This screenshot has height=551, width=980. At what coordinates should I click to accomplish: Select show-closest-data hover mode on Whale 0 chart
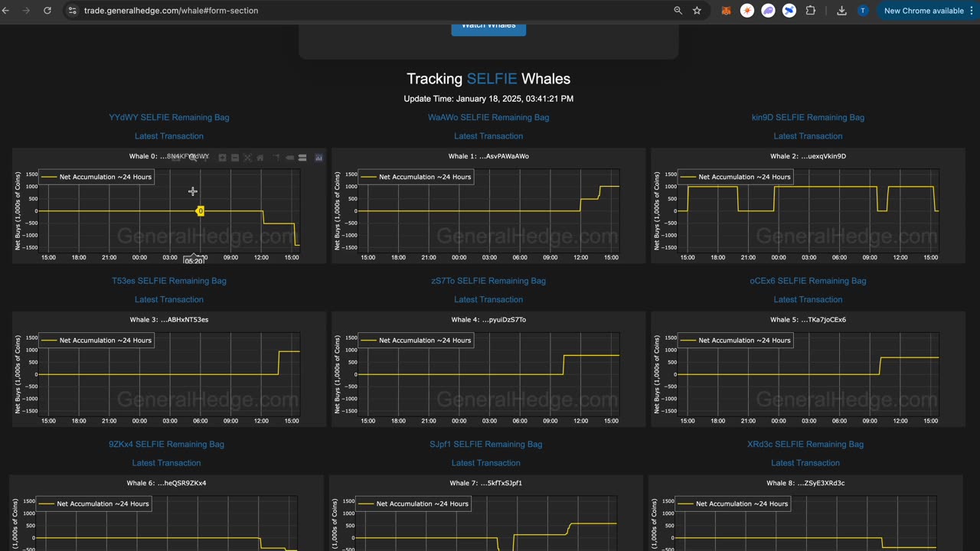[289, 158]
